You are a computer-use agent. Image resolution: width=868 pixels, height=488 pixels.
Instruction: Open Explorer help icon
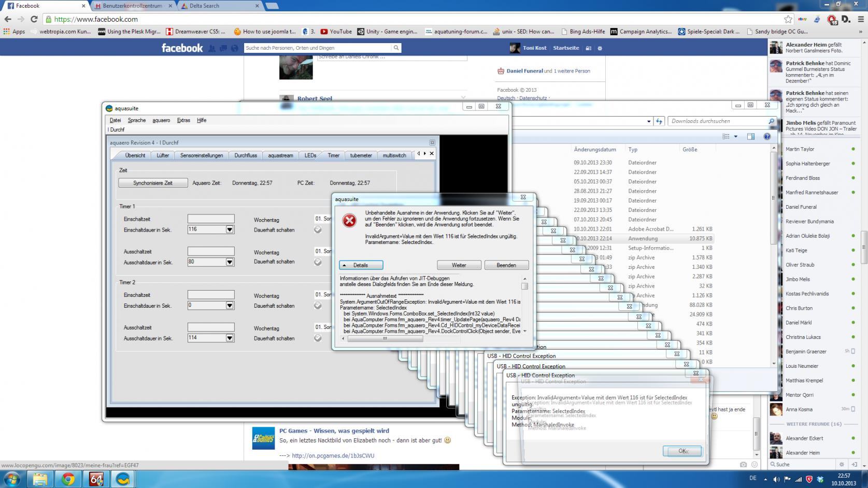[767, 137]
